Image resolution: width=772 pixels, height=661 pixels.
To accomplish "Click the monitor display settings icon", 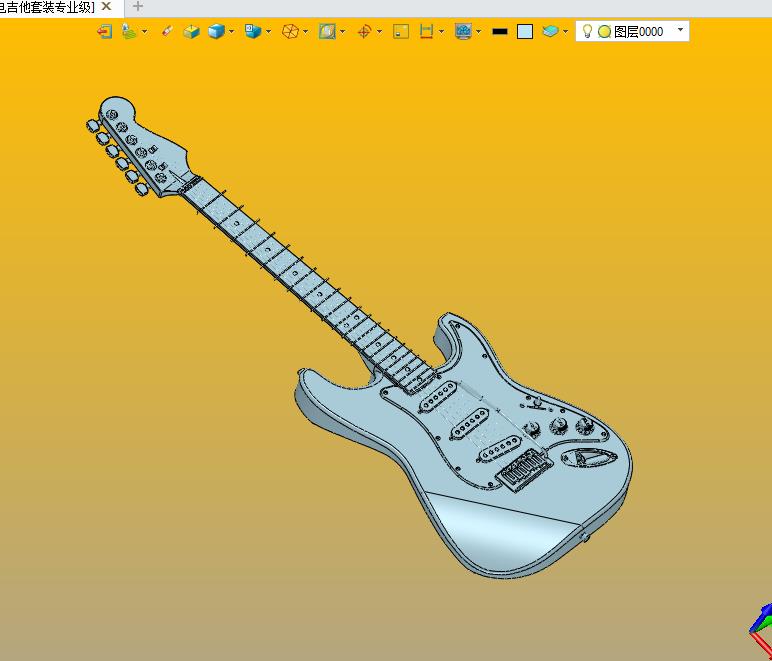I will [x=463, y=31].
